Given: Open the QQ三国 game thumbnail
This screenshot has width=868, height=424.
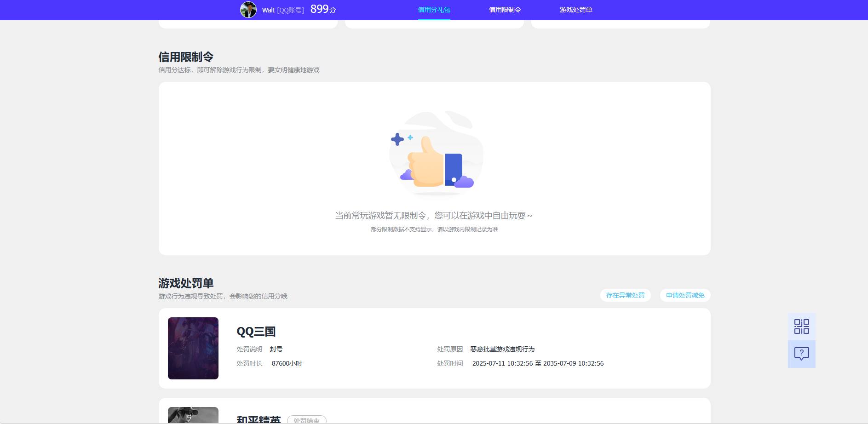Looking at the screenshot, I should click(x=193, y=348).
